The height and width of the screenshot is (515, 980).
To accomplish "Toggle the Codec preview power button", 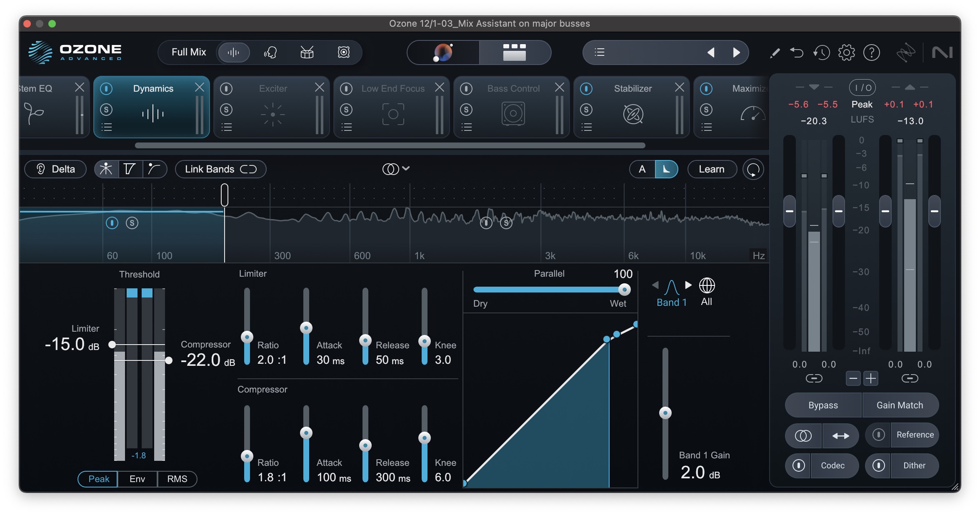I will 798,465.
